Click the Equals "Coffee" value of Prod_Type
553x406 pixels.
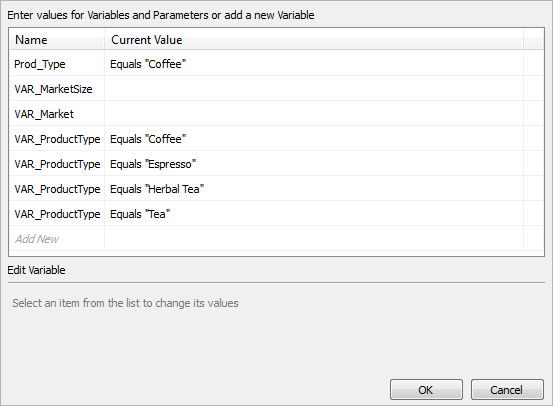coord(148,64)
